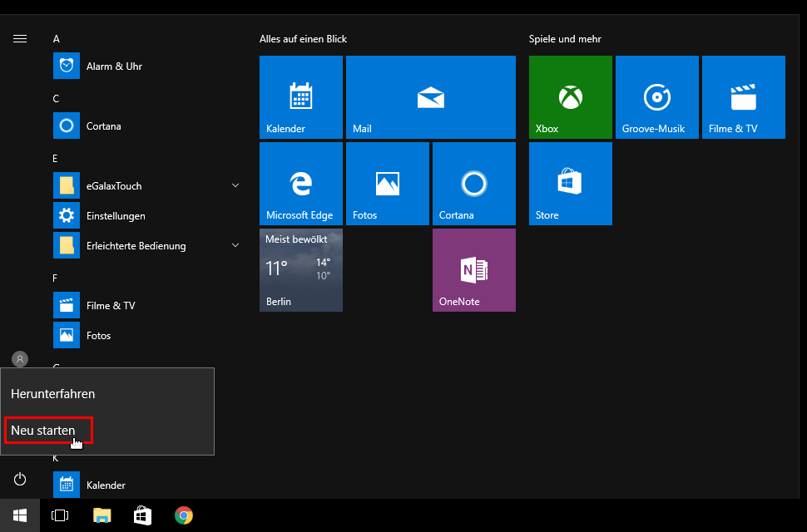This screenshot has height=532, width=807.
Task: Open the Store tile
Action: point(571,184)
